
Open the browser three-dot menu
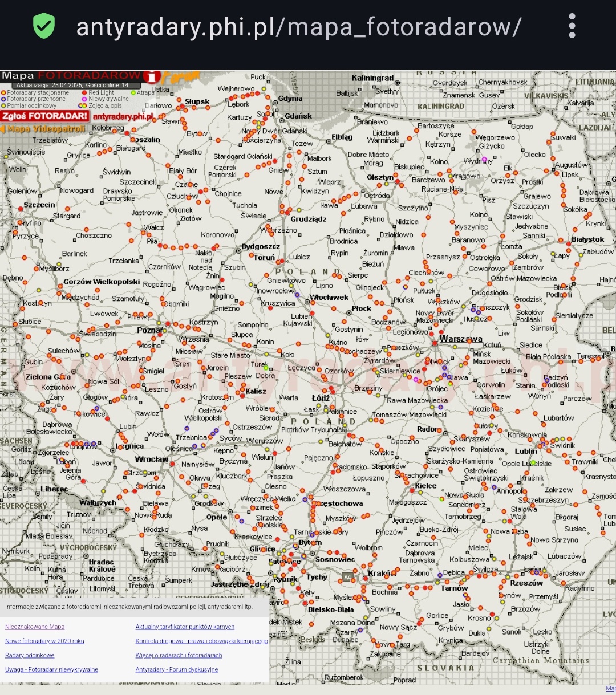pos(571,26)
